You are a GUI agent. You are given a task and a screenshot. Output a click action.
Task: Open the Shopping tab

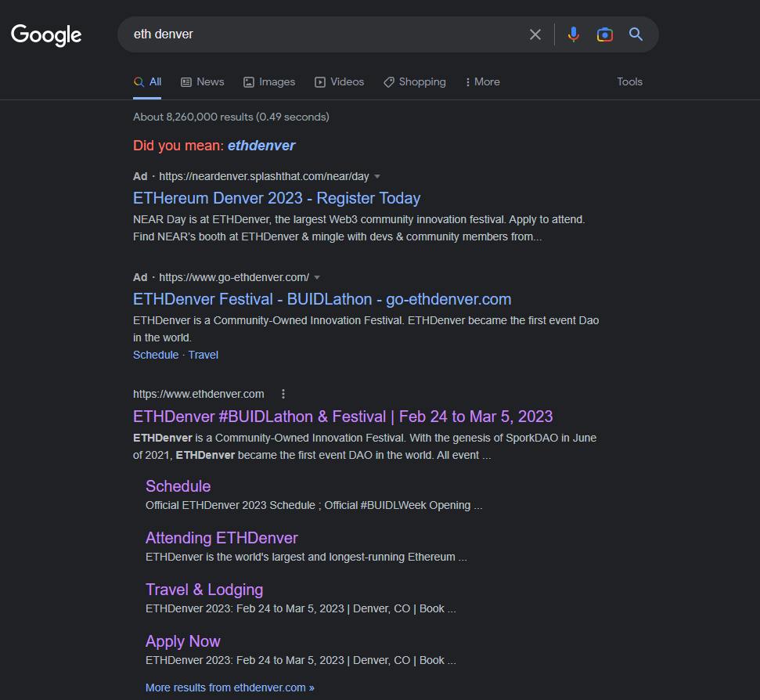point(415,81)
